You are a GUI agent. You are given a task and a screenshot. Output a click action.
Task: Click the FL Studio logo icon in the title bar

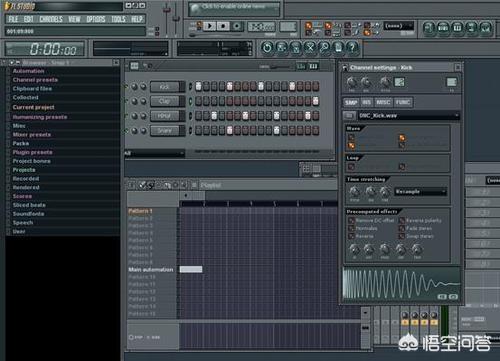(x=7, y=6)
